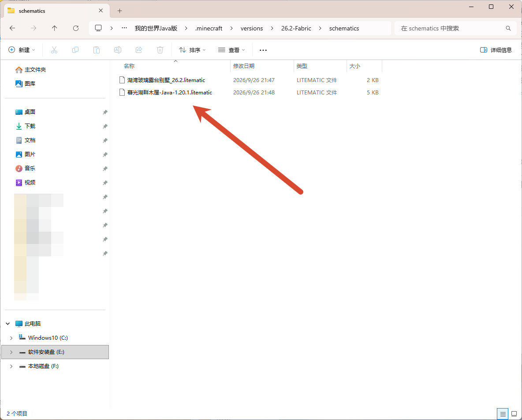522x420 pixels.
Task: Collapse the 此电脑 tree node
Action: (7, 323)
